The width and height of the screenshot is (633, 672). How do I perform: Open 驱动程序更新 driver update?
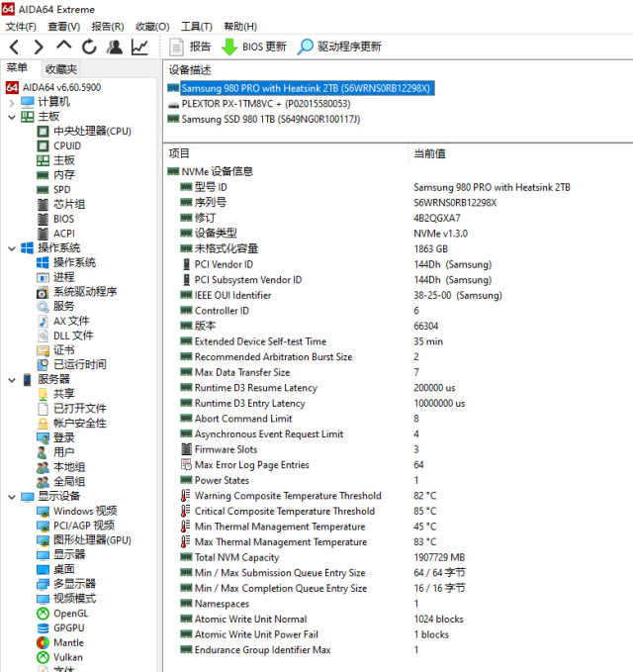coord(339,47)
